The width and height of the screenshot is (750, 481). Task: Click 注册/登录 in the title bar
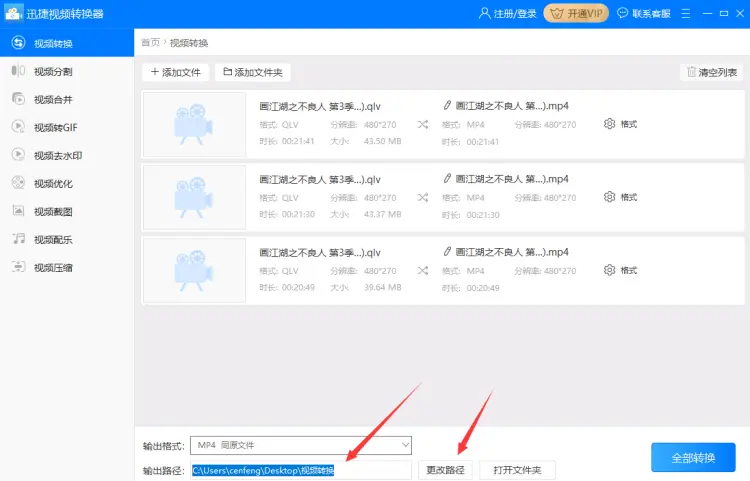click(x=507, y=13)
